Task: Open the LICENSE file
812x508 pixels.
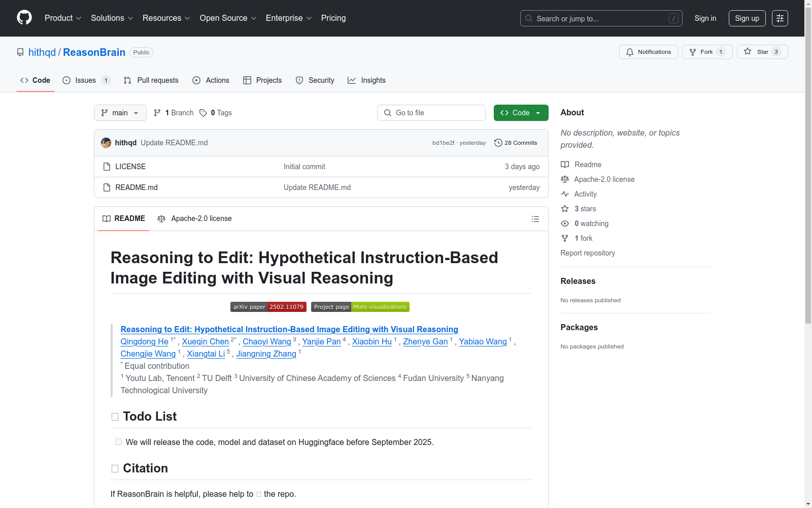Action: (x=130, y=167)
